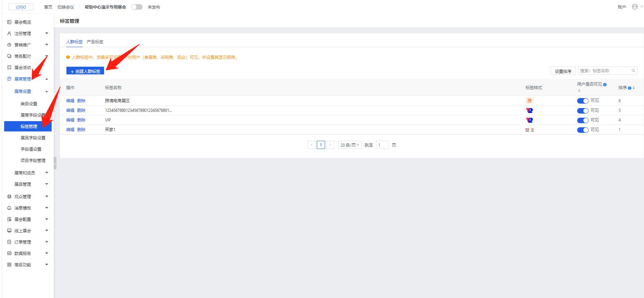Expand the 营销推广 menu arrow
Image resolution: width=644 pixels, height=298 pixels.
pos(47,45)
